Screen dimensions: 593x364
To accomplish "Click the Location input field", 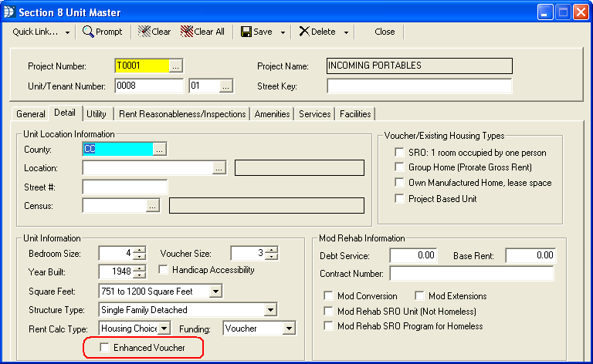I will (148, 168).
